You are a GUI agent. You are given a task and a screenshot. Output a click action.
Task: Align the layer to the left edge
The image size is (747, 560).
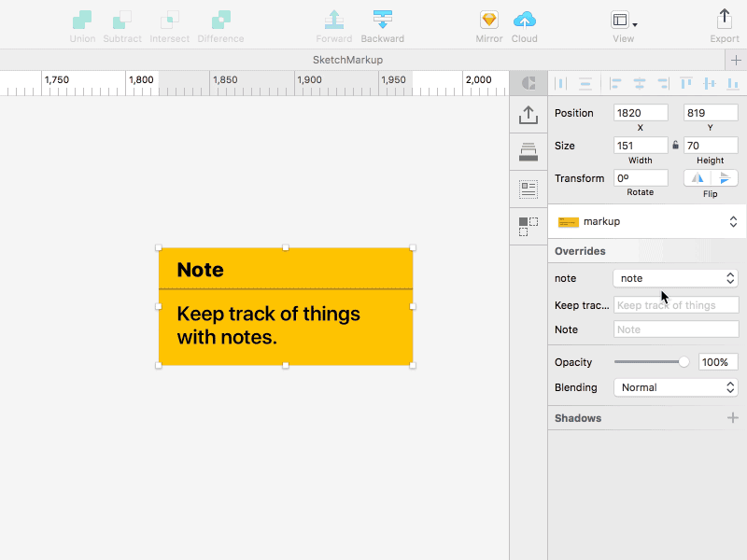615,83
